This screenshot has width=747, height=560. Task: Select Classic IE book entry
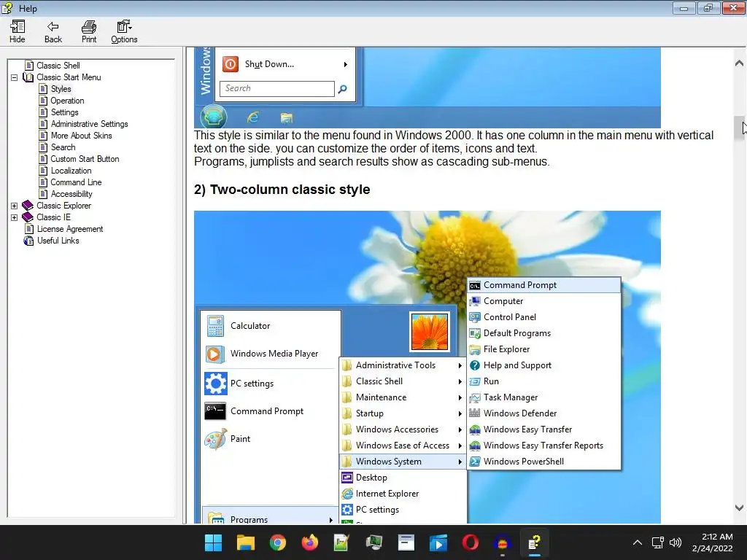(53, 217)
